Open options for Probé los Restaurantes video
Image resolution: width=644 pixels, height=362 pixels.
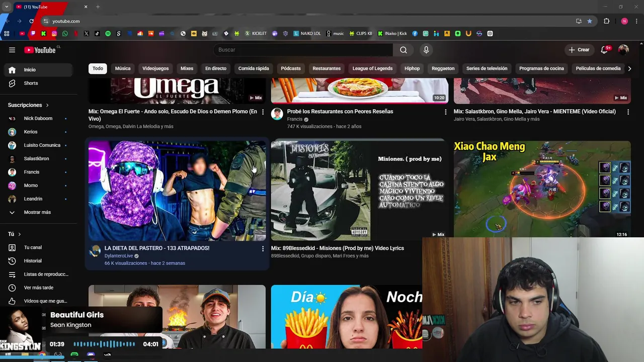[x=445, y=112]
